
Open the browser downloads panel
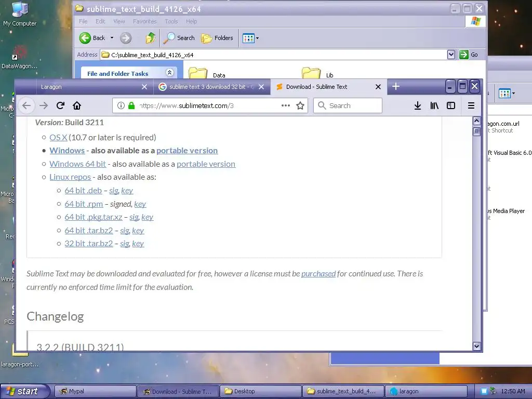tap(418, 105)
